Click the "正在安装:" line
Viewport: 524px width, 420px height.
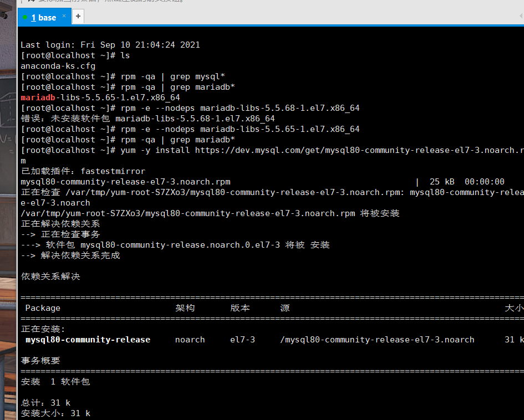coord(43,329)
